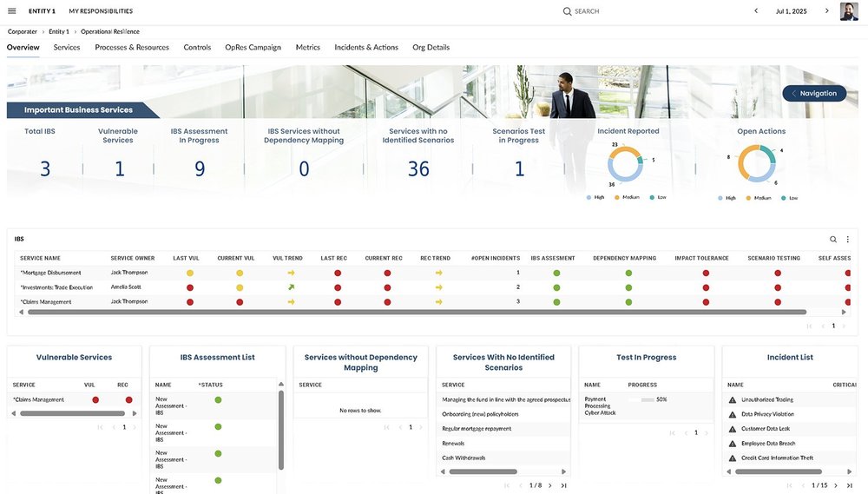
Task: Sort by the Service Owner column header
Action: [x=133, y=258]
